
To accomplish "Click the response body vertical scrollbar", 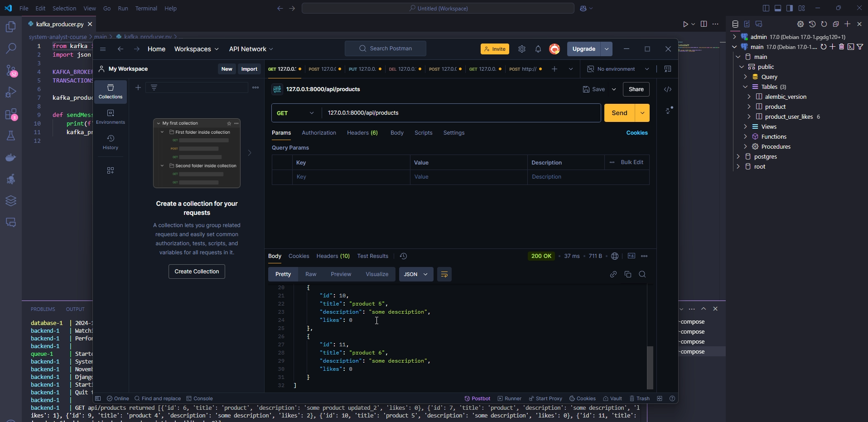I will click(650, 367).
